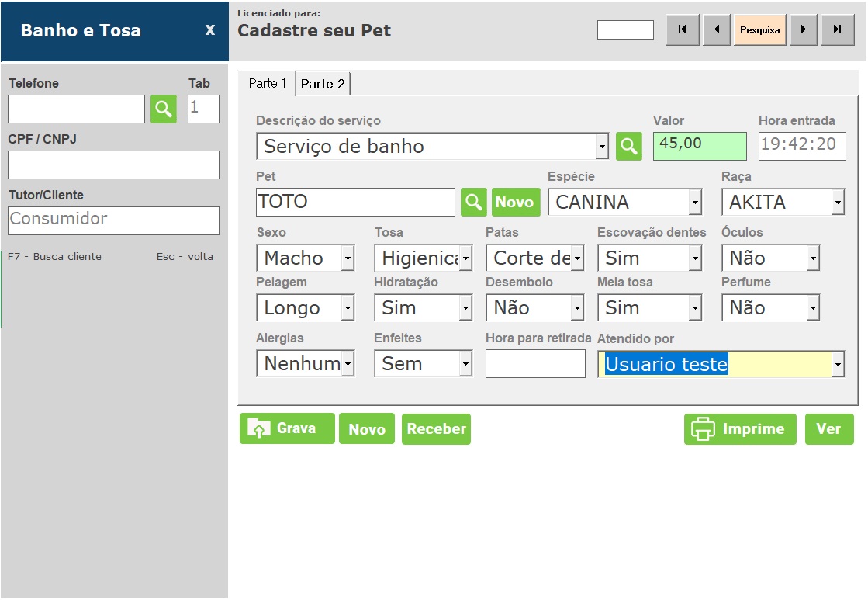Jump to last record arrow
This screenshot has height=600, width=868.
(x=838, y=30)
